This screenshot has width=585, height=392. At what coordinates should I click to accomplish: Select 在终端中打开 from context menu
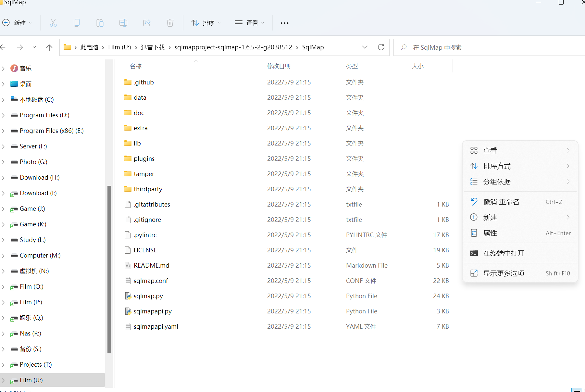coord(504,253)
